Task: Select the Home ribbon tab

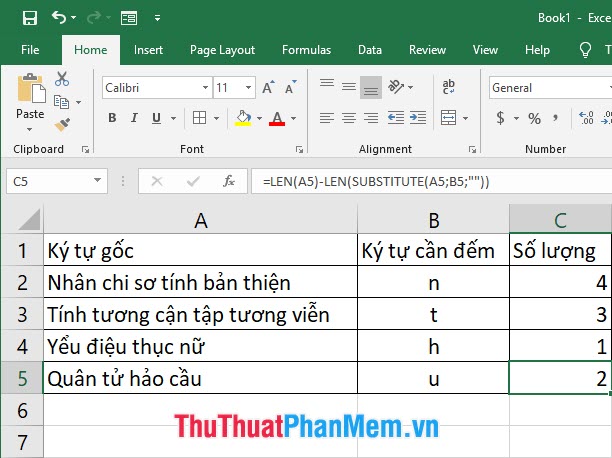Action: tap(91, 50)
